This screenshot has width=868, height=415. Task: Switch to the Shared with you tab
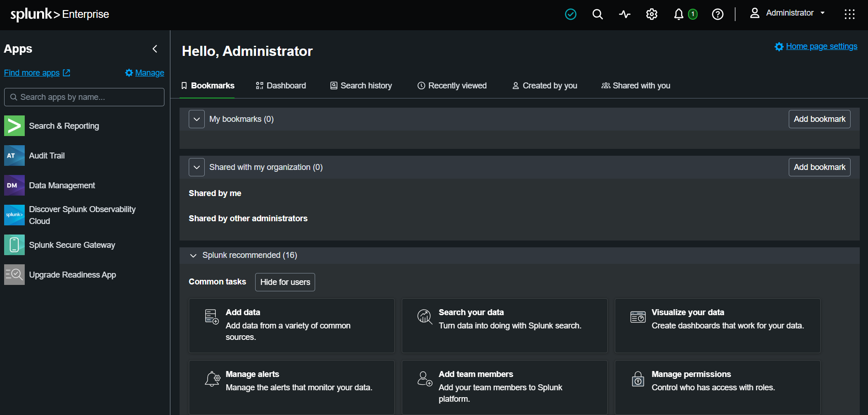(x=636, y=86)
